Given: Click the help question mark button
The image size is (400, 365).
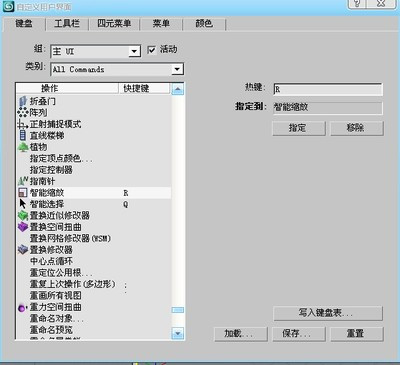Looking at the screenshot, I should click(x=357, y=3).
